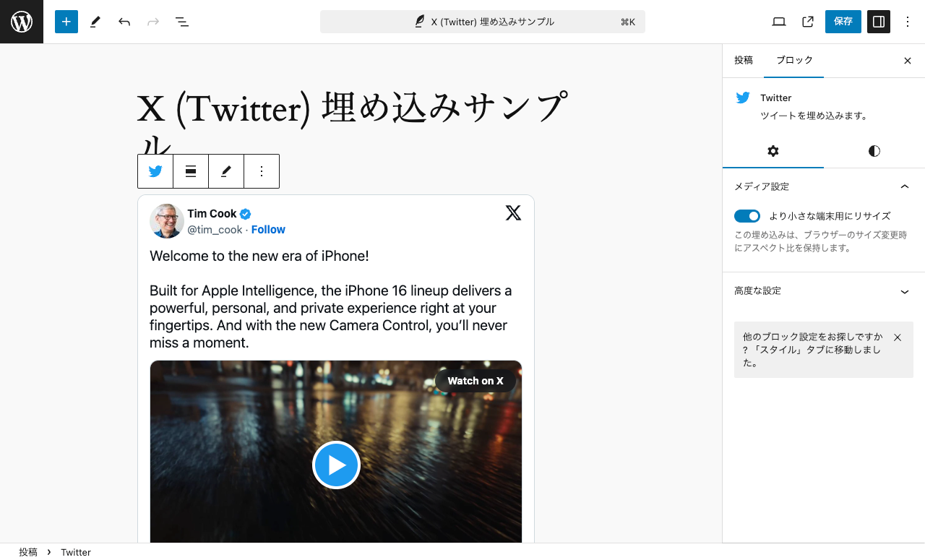Click the 保存 button
Viewport: 925px width, 560px height.
(843, 22)
